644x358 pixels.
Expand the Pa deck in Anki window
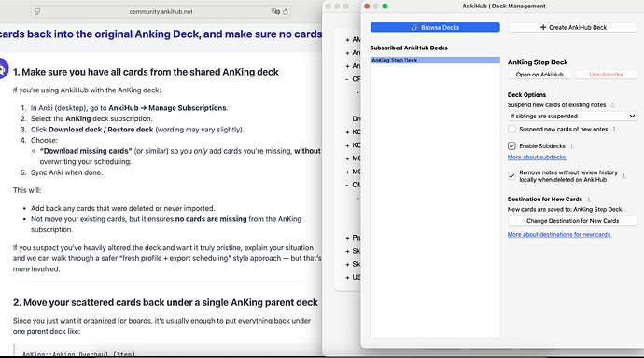tap(347, 238)
